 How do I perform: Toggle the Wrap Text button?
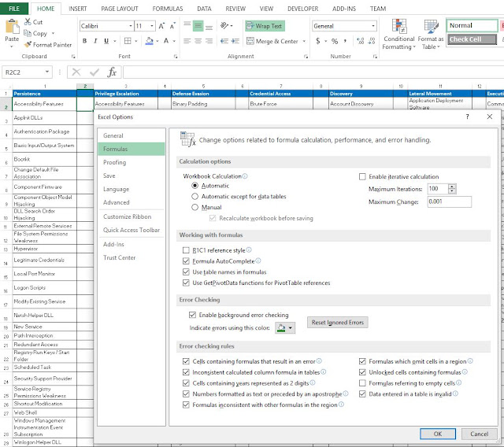pos(265,26)
